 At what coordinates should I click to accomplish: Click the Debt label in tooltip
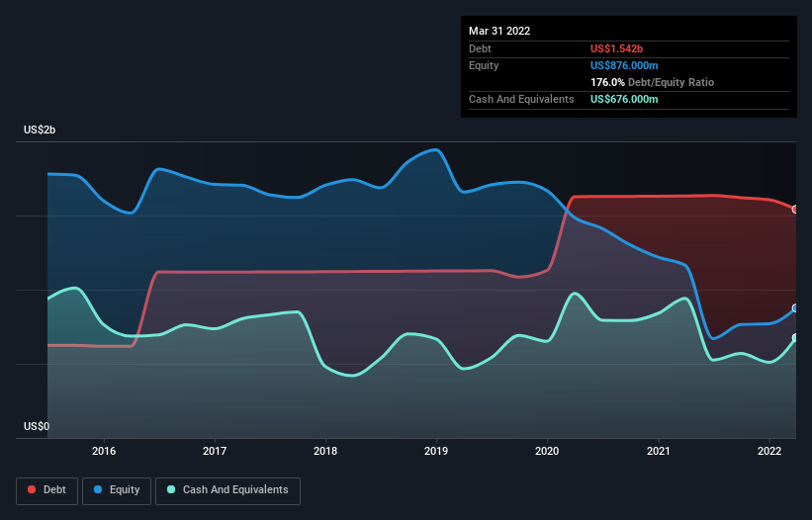[480, 48]
